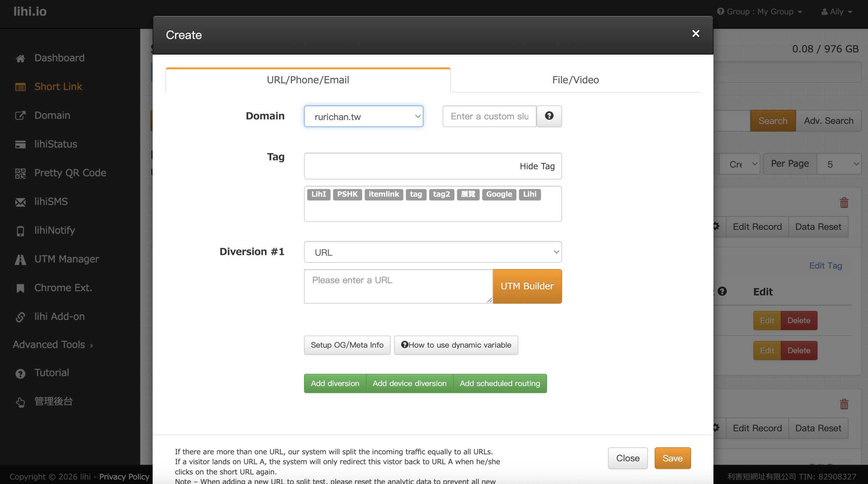Click the lihi Add-on link icon
The width and height of the screenshot is (868, 484).
pos(20,317)
